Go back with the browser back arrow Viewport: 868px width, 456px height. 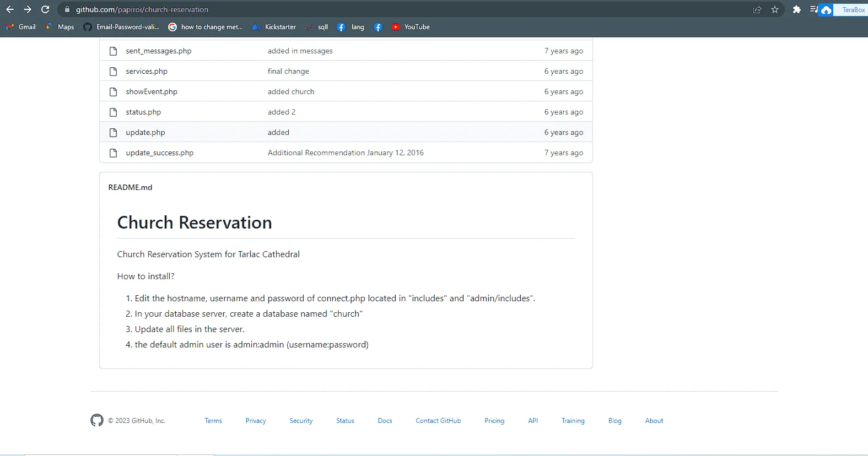[x=10, y=9]
